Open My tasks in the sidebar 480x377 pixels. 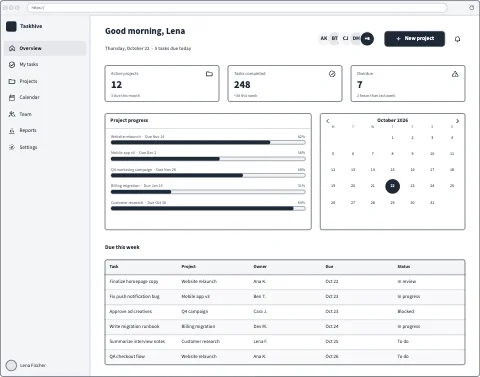[x=45, y=64]
